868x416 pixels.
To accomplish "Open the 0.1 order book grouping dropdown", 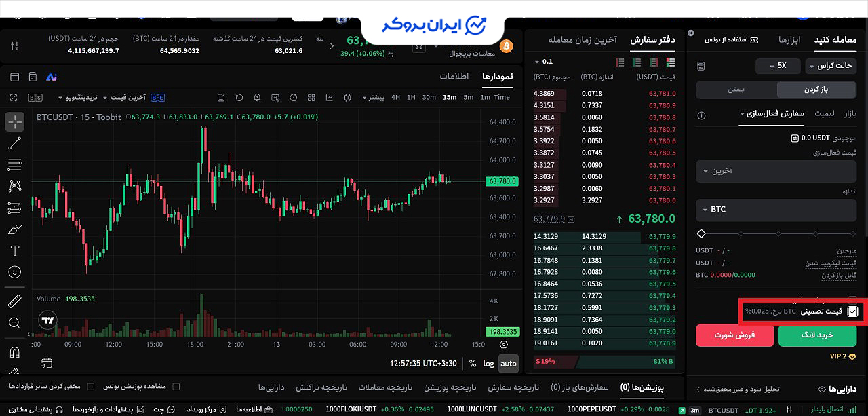I will tap(543, 62).
